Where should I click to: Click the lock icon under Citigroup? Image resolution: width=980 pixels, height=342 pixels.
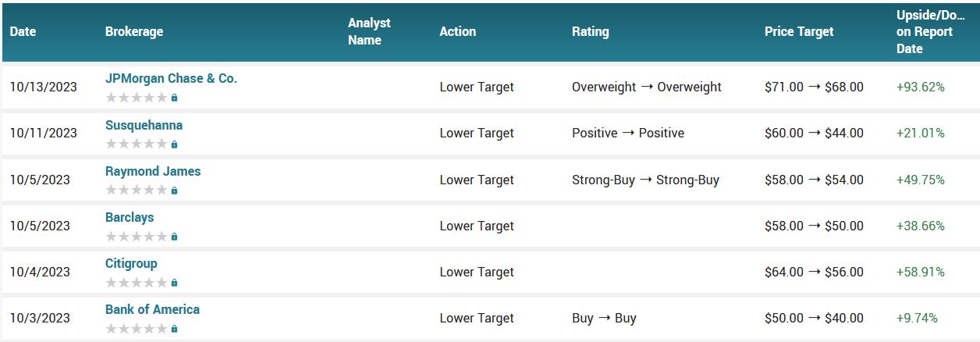point(174,283)
